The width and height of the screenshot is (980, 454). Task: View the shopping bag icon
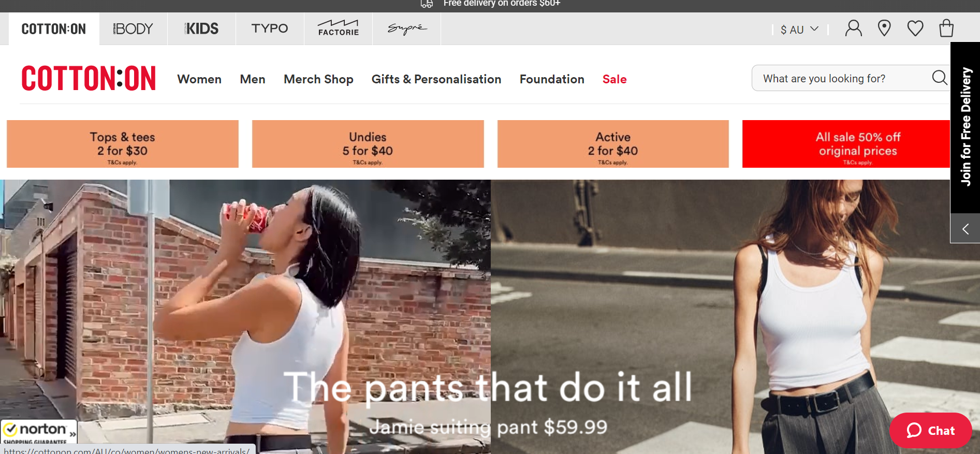(x=946, y=28)
